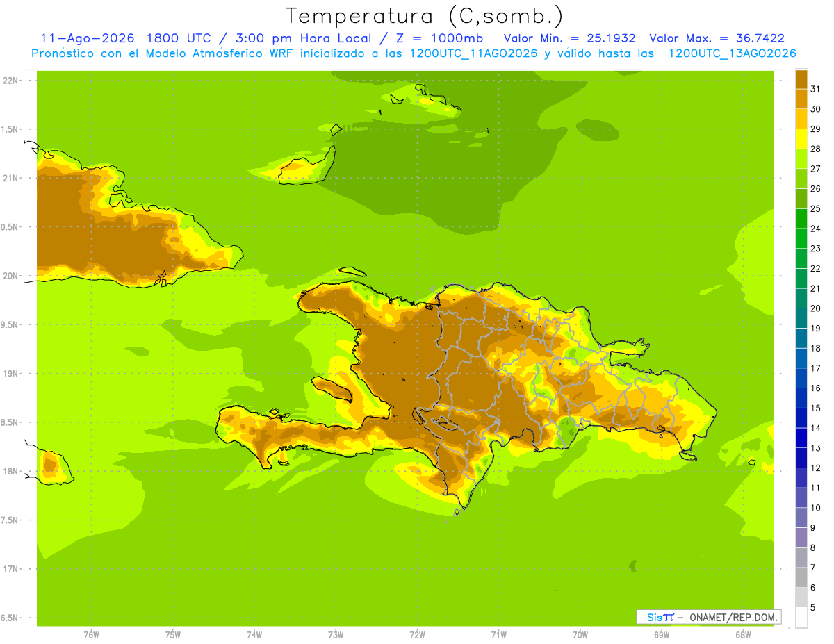Pick the orange color band between 30 and 31
The width and height of the screenshot is (834, 644).
coord(801,99)
